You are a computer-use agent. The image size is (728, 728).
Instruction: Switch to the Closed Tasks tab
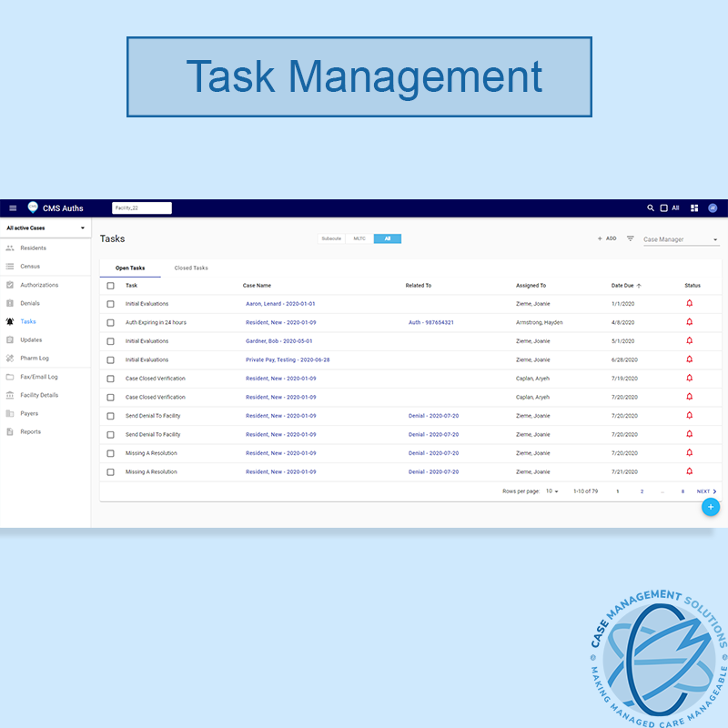tap(190, 268)
